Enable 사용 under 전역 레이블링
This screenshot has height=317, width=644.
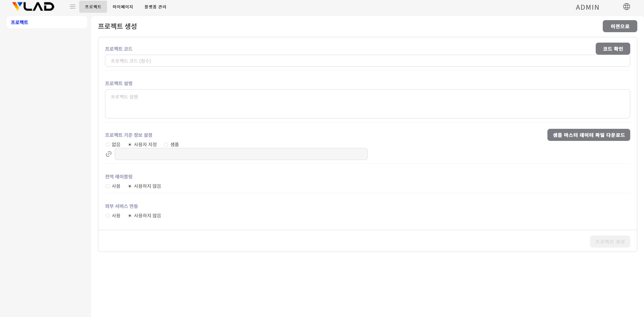(x=108, y=186)
